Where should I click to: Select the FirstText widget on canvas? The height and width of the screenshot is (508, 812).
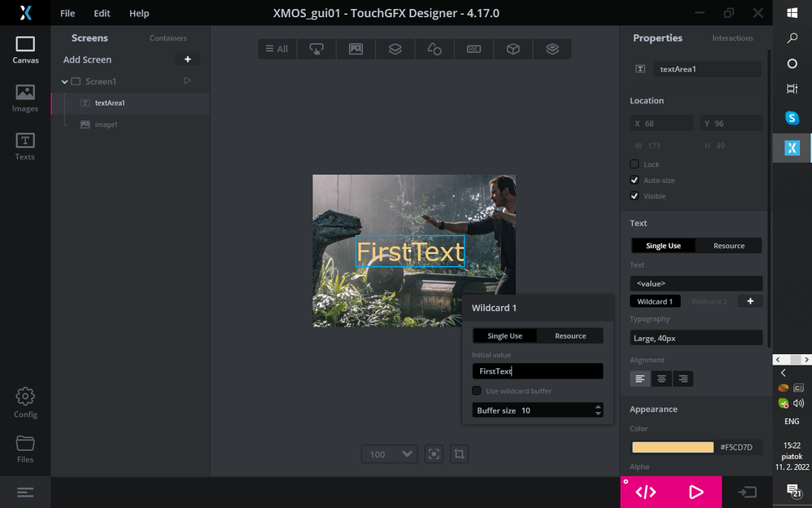click(x=410, y=252)
